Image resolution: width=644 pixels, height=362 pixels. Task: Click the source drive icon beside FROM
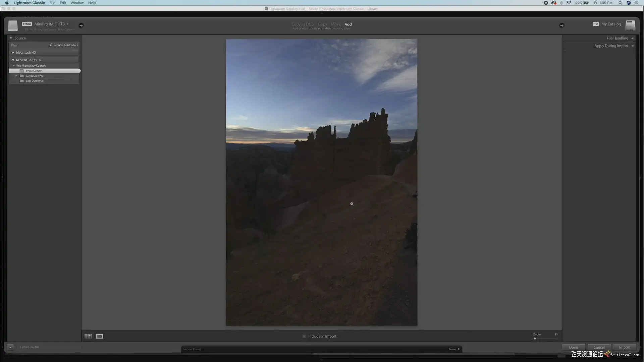pos(13,25)
